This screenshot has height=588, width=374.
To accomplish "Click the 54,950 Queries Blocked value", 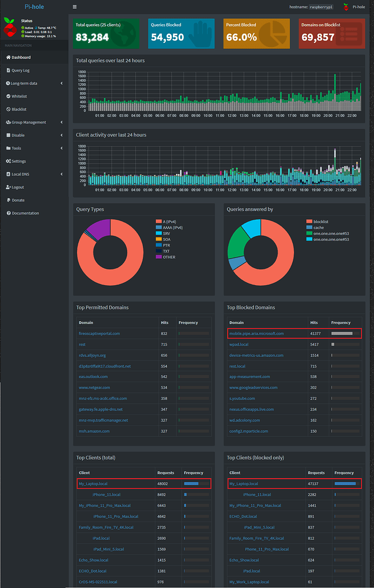I will (168, 36).
